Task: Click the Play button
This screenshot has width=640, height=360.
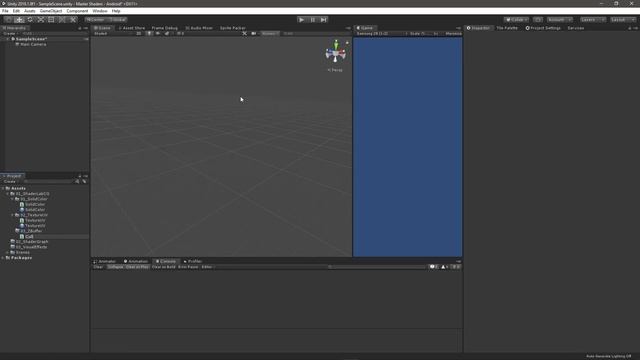Action: (302, 20)
